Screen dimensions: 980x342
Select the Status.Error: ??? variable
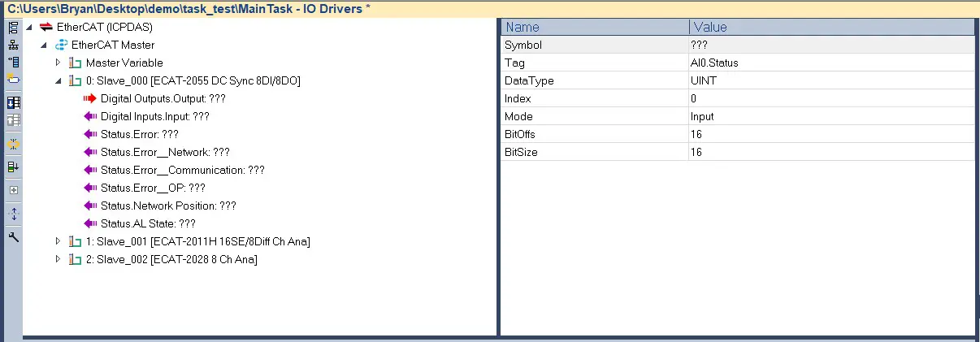(140, 134)
